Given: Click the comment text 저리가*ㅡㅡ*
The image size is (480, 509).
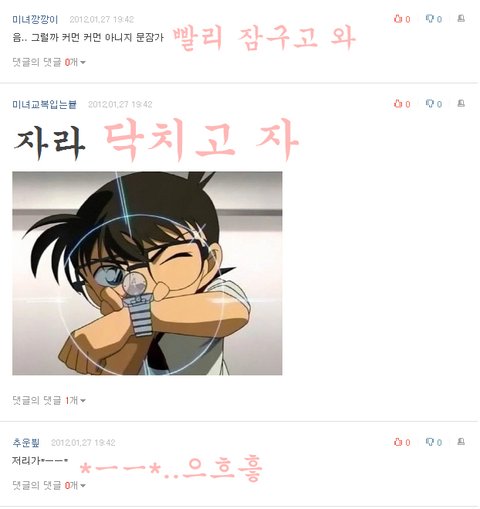Looking at the screenshot, I should (x=40, y=461).
